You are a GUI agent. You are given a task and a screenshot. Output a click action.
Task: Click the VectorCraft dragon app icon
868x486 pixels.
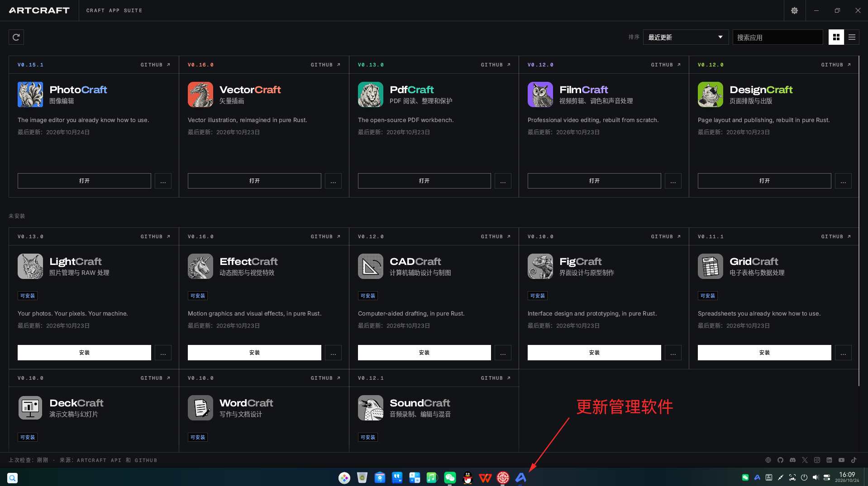pos(200,94)
